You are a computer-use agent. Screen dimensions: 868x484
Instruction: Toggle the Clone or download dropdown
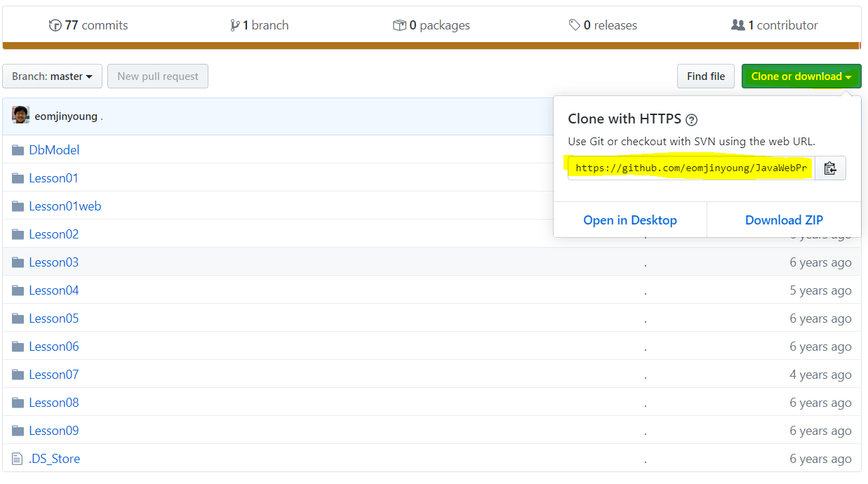click(x=801, y=76)
